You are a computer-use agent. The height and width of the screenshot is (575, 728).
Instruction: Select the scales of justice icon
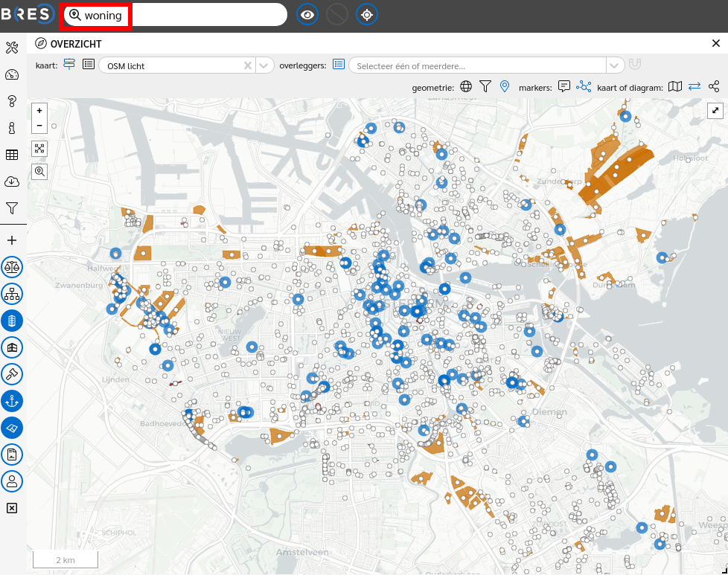[12, 267]
